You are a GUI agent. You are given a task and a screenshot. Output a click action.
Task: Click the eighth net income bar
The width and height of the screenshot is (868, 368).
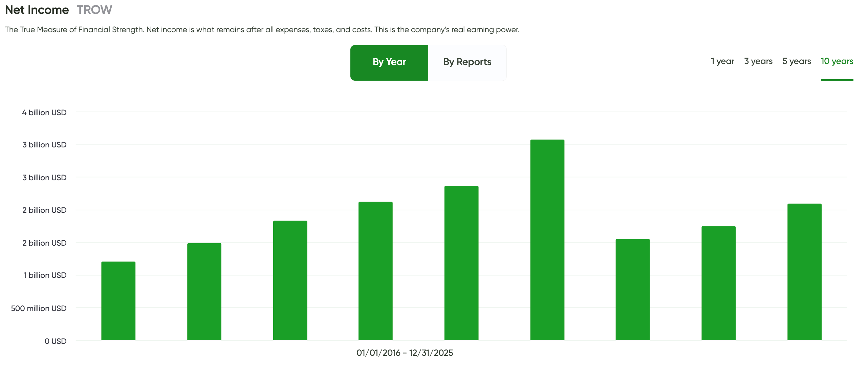tap(718, 283)
